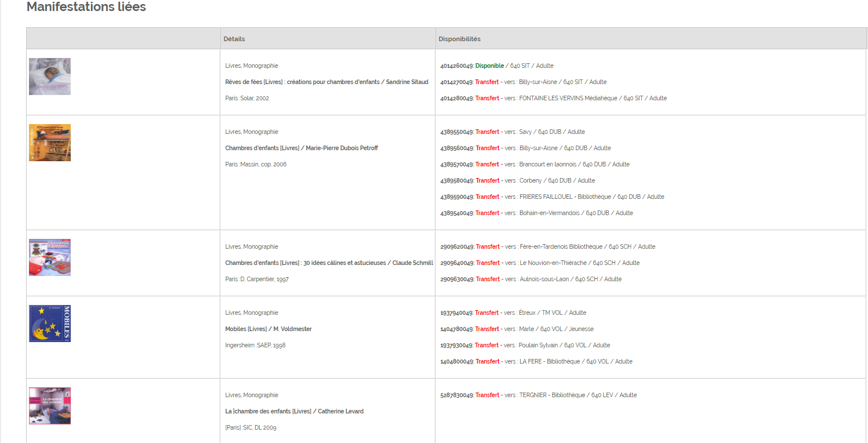Image resolution: width=868 pixels, height=443 pixels.
Task: Select copy 1937940049 transfer to Étreux
Action: pyautogui.click(x=513, y=313)
